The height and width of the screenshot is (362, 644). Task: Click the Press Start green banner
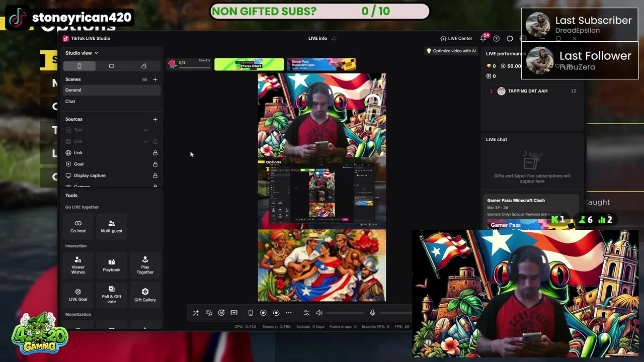(x=249, y=64)
